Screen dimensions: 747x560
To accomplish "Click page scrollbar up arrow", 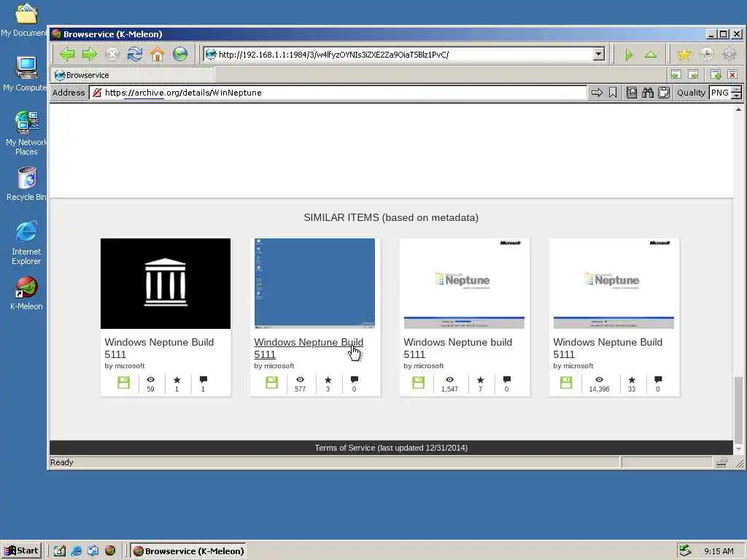I will 738,109.
